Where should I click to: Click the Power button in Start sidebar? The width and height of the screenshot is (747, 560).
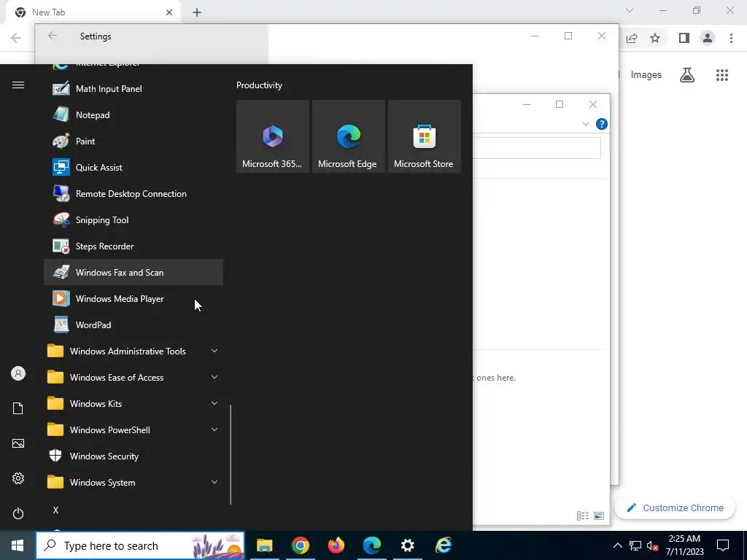coord(18,513)
